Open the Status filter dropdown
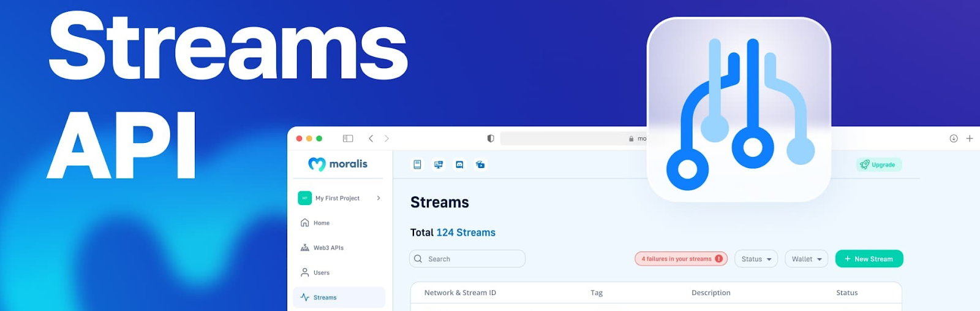 756,259
